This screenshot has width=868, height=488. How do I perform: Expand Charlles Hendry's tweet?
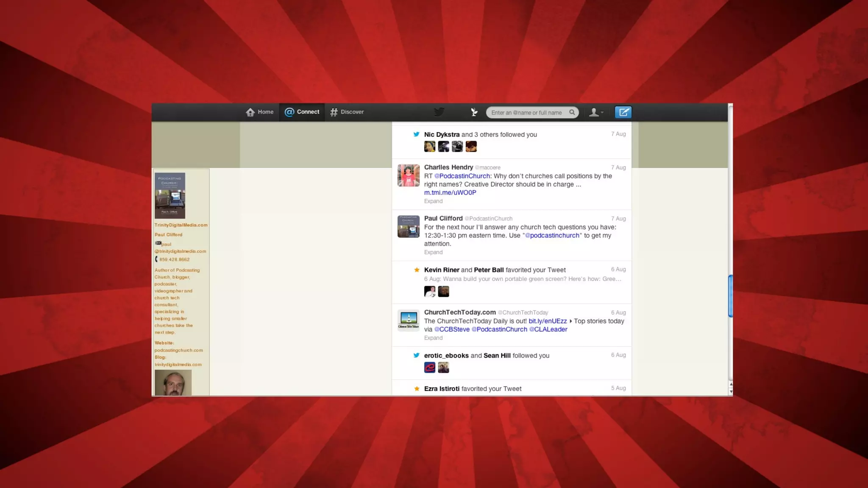tap(433, 201)
